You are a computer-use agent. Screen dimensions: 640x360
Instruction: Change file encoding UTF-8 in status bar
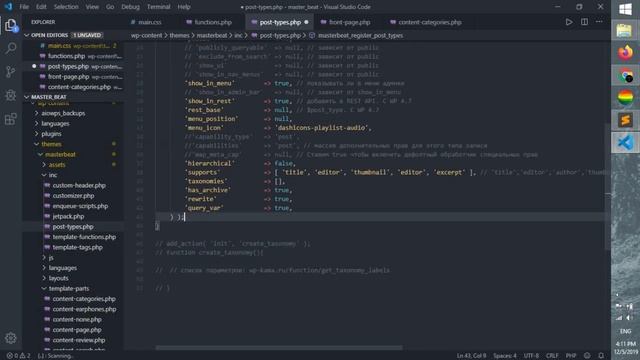pos(531,356)
